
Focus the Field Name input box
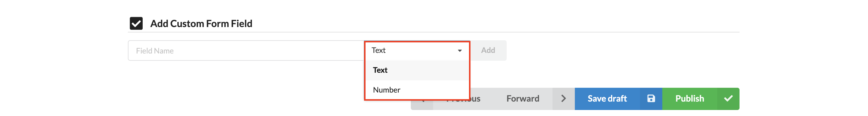(x=246, y=50)
